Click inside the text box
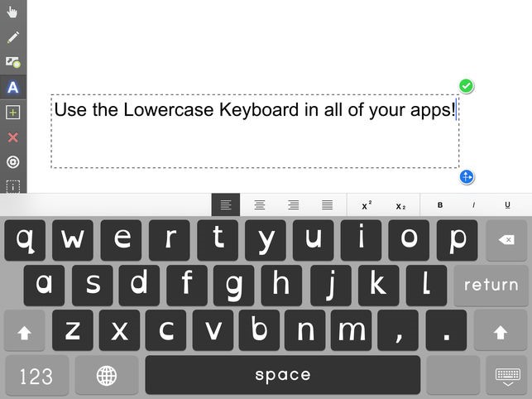Image resolution: width=532 pixels, height=399 pixels. pos(255,131)
